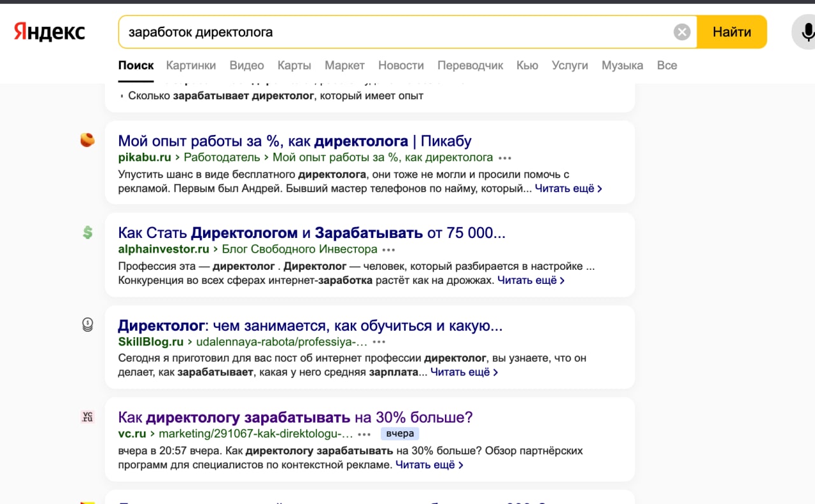Click the vc.ru favicon icon
Image resolution: width=815 pixels, height=504 pixels.
88,417
